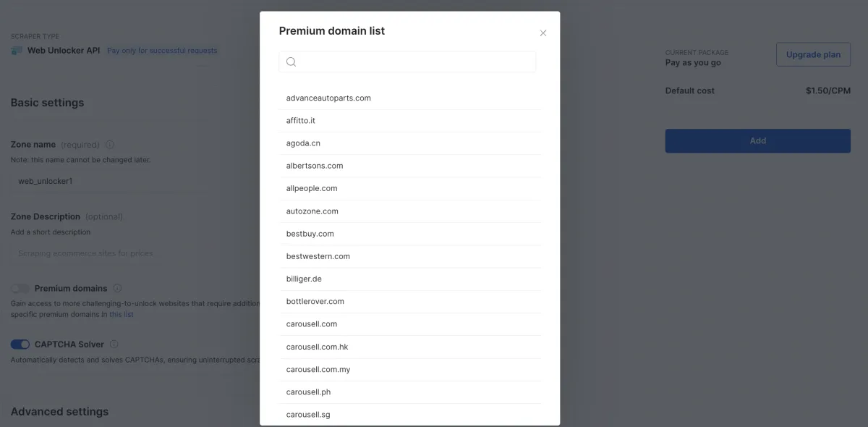
Task: Open the 'this list' link
Action: (x=122, y=315)
